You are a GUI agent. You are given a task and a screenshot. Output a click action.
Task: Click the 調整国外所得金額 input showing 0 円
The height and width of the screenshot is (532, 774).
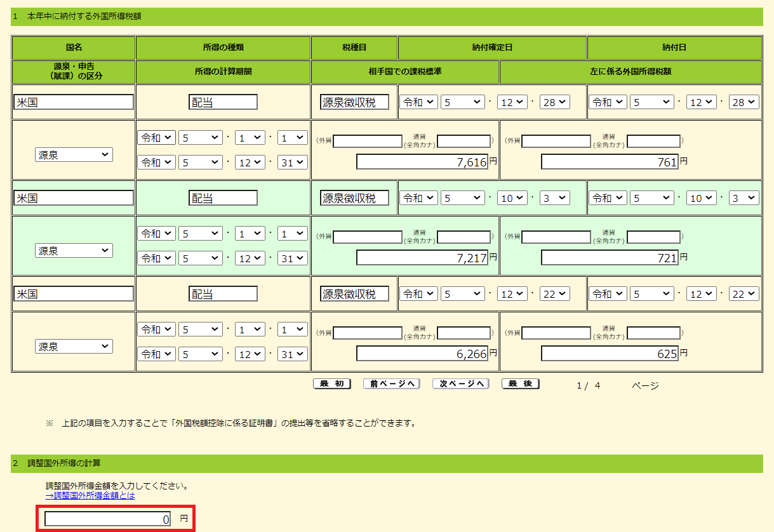(x=108, y=519)
